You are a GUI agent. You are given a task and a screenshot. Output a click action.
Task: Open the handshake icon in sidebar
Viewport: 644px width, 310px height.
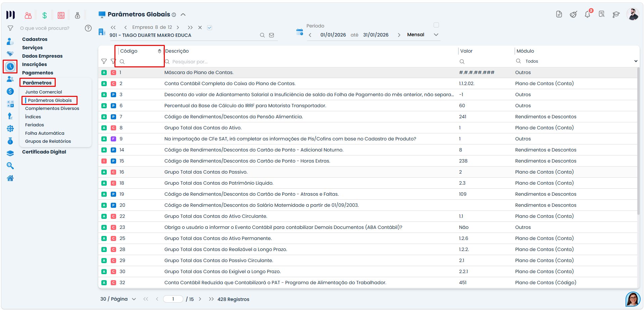tap(10, 54)
